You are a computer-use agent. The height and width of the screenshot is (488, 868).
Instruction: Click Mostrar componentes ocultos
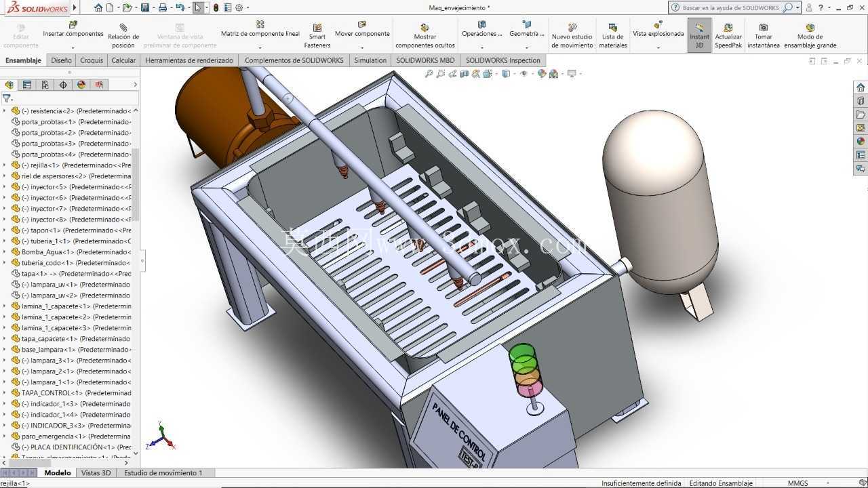point(425,35)
